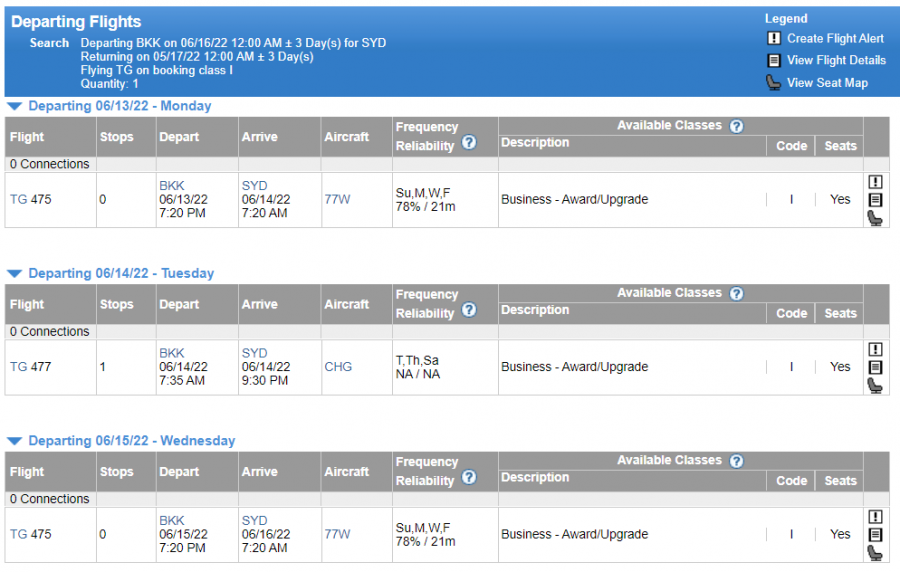
Task: Open seat map for Wednesday TG 475
Action: point(875,552)
